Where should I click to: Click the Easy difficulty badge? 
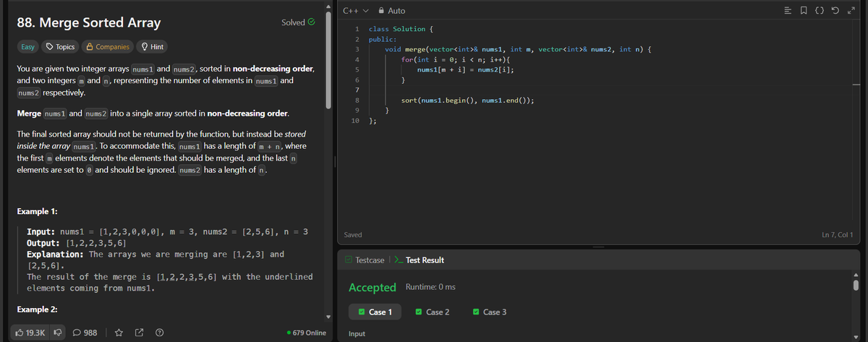point(27,47)
